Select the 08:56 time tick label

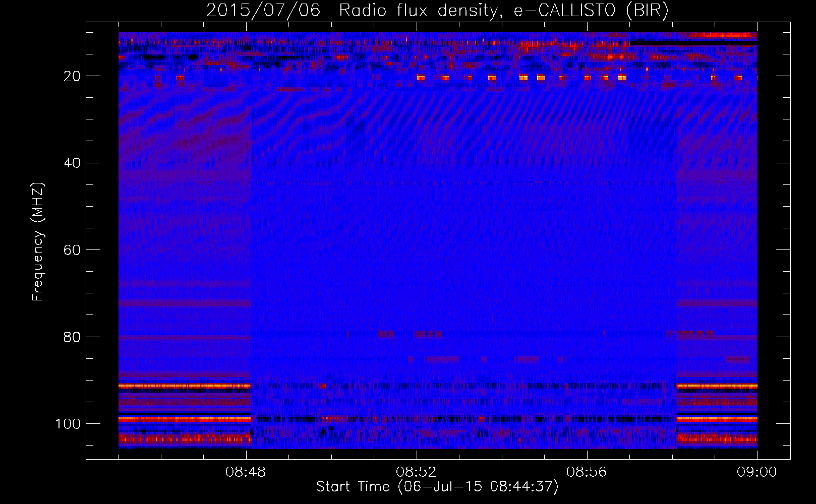(x=587, y=472)
